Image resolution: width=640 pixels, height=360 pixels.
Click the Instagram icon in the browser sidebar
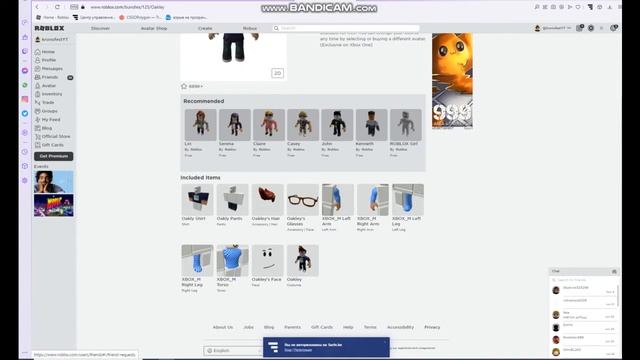[x=25, y=99]
